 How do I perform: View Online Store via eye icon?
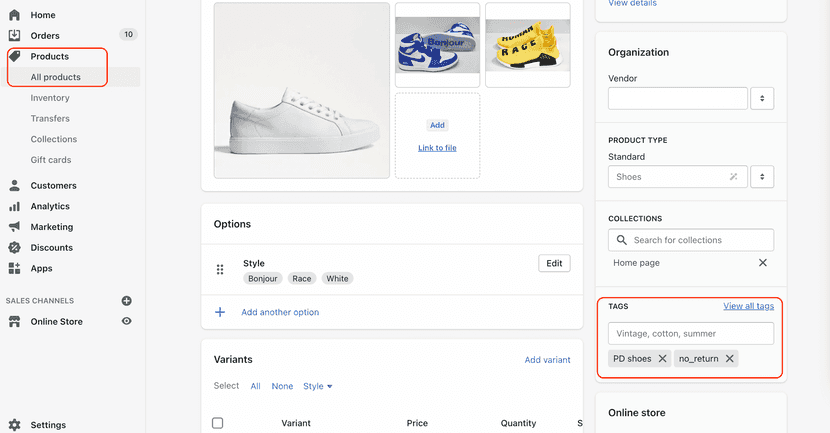click(x=127, y=322)
